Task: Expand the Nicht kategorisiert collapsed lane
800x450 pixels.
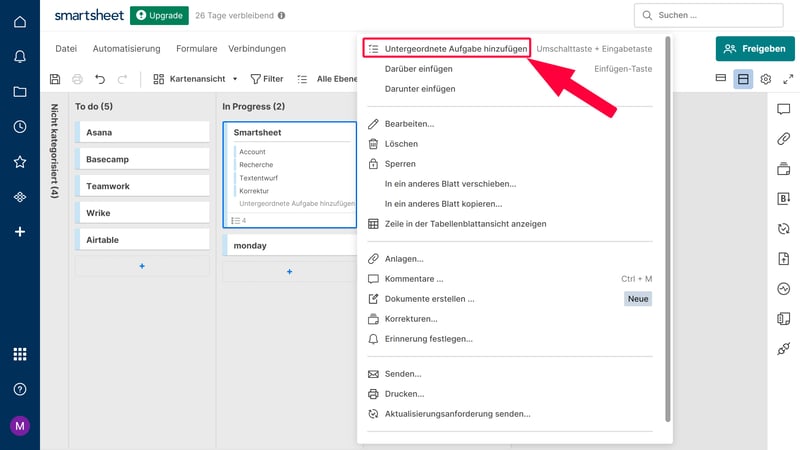Action: point(54,150)
